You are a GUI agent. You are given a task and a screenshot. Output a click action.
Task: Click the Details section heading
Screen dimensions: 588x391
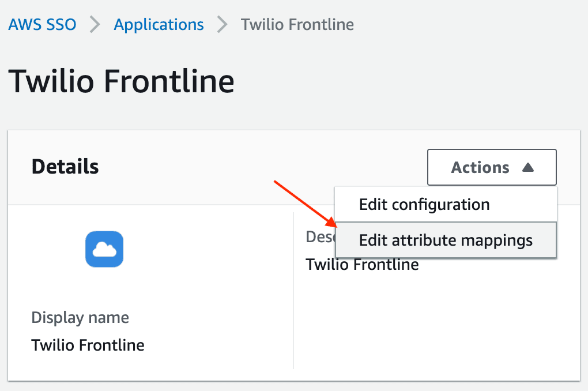click(x=65, y=167)
